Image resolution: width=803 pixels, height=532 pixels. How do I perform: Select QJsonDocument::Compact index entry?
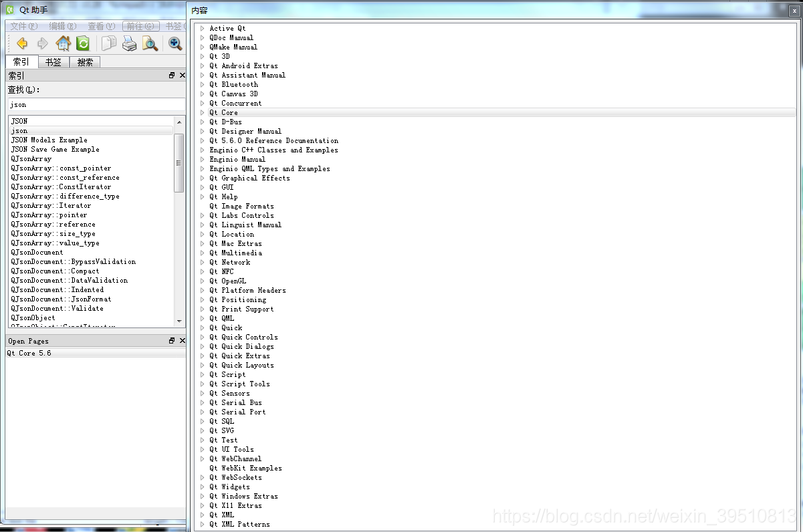55,271
